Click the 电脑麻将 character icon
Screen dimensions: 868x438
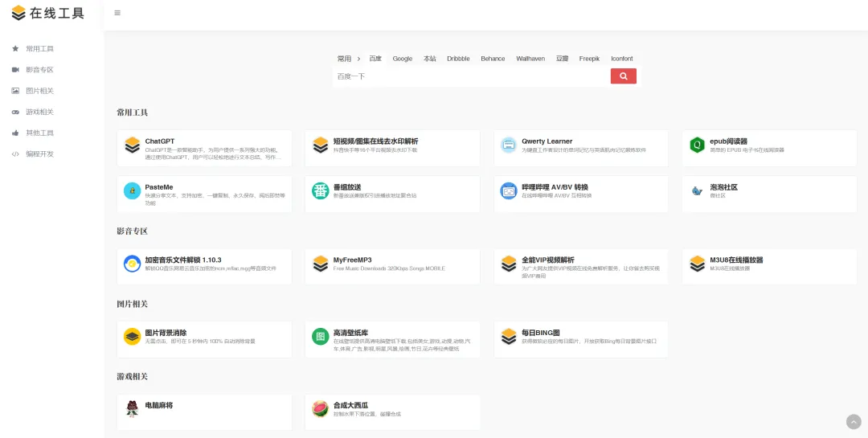(133, 408)
